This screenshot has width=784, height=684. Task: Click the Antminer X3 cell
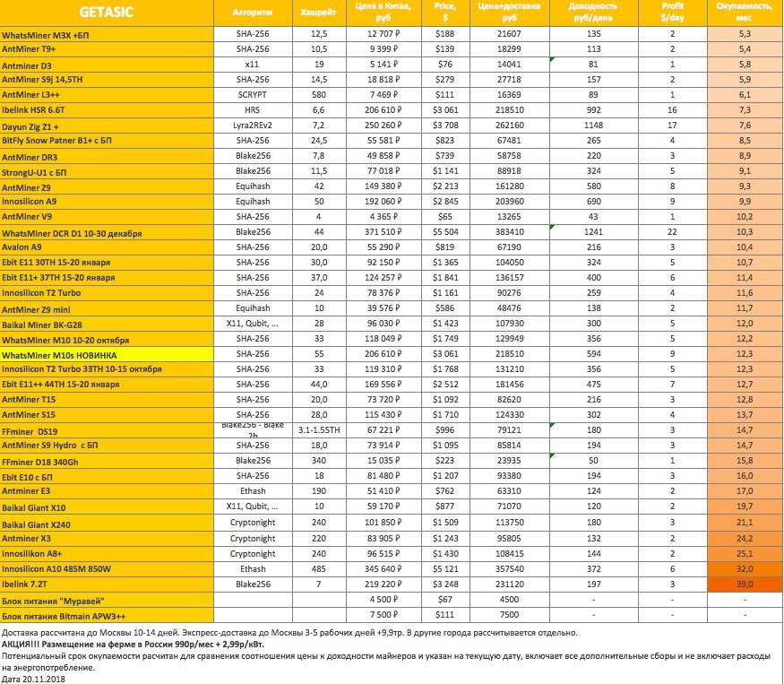[107, 539]
